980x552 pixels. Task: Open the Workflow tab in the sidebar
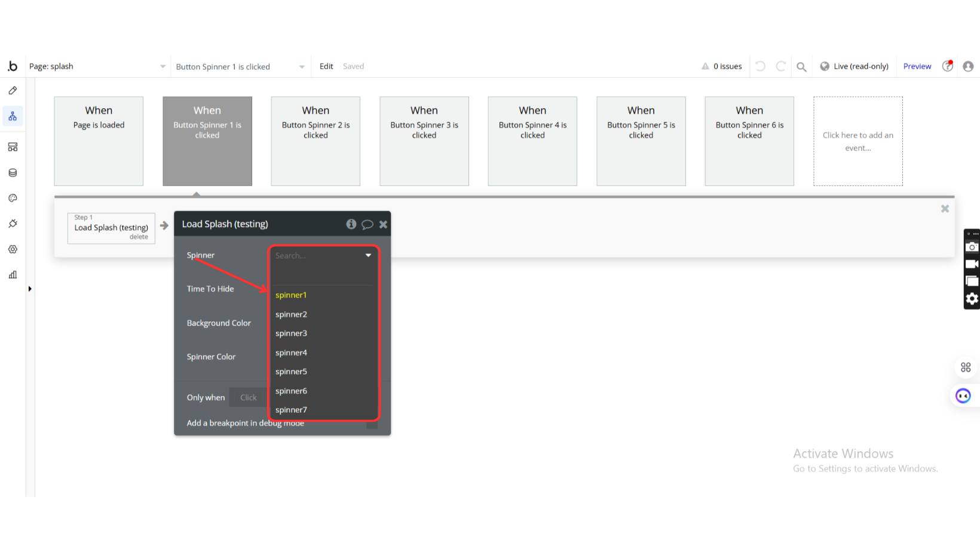click(x=13, y=116)
